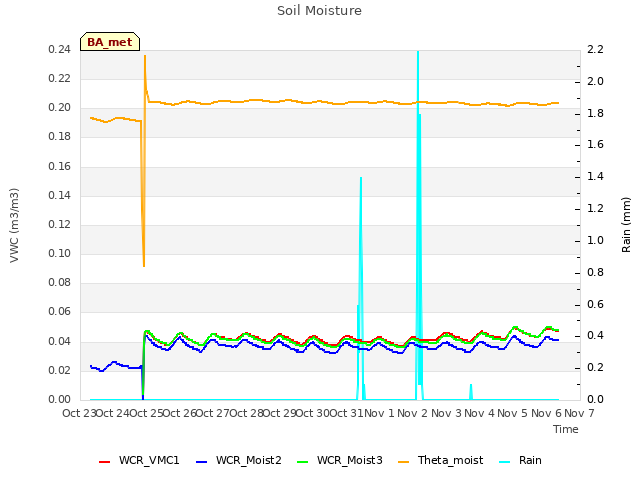640x480 pixels.
Task: Click the 2.2 rain axis value
Action: [x=595, y=49]
